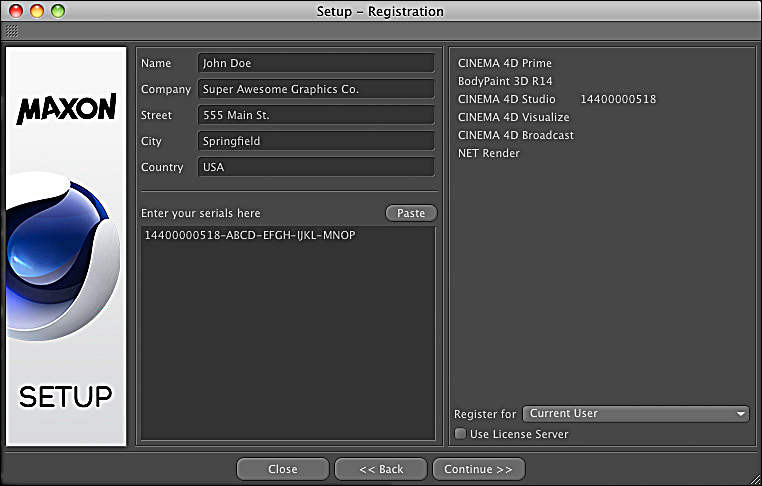This screenshot has height=486, width=762.
Task: Select NET Render entry
Action: 489,153
